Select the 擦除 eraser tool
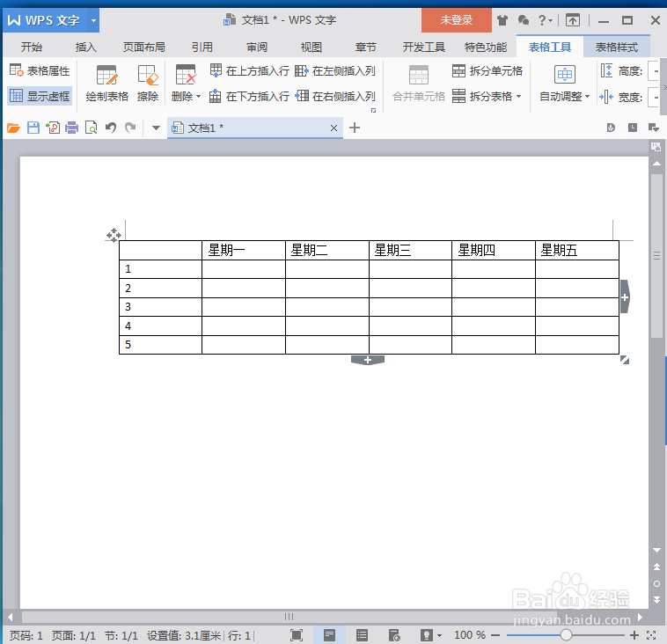Image resolution: width=667 pixels, height=644 pixels. coord(148,84)
